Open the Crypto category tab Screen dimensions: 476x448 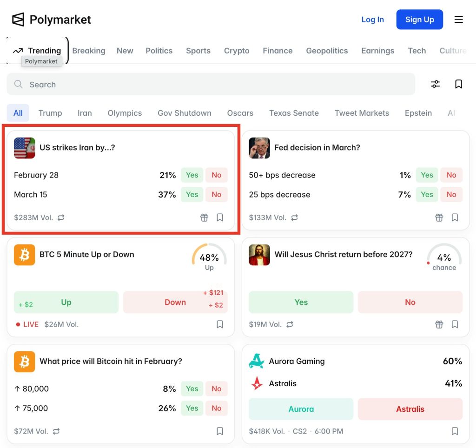pyautogui.click(x=237, y=51)
